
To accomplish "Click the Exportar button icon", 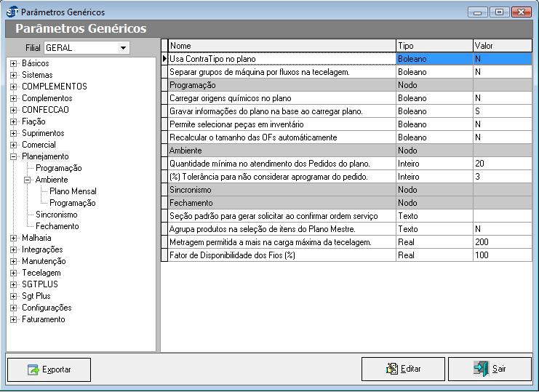I will tap(33, 369).
